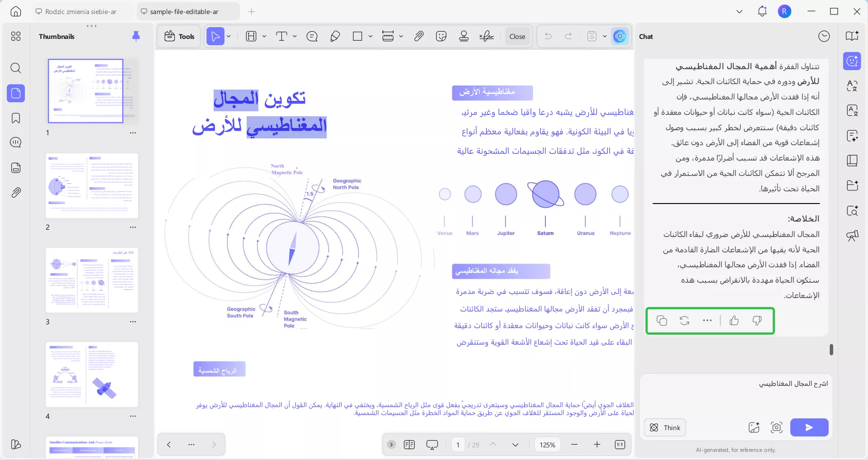Open the Comment tool
The width and height of the screenshot is (868, 460).
311,36
